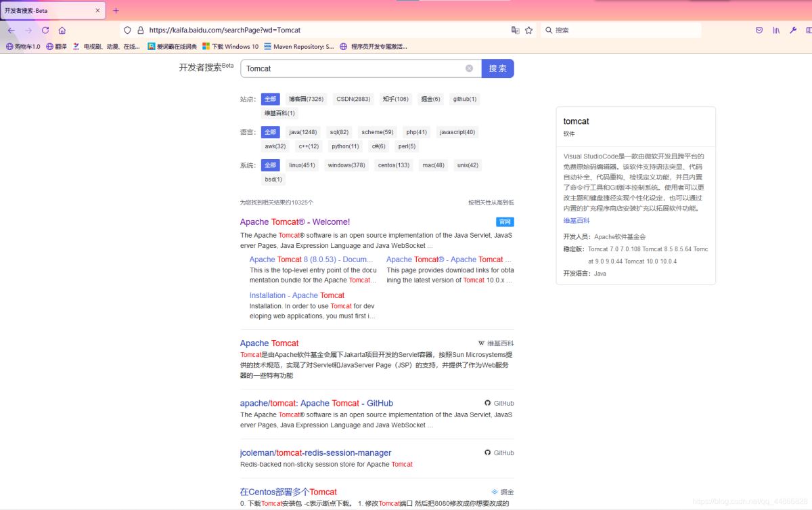
Task: Click the 搜索 search button
Action: pos(497,68)
